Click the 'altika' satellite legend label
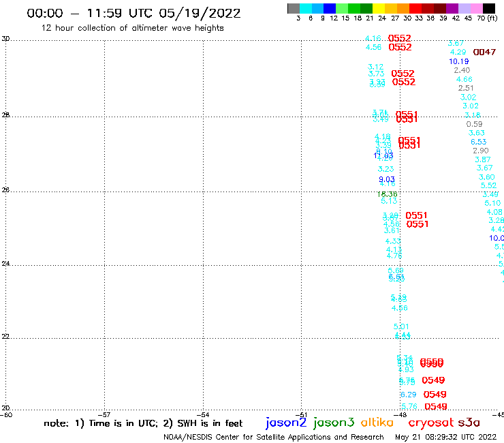Viewport: 504px width, 443px height. (377, 423)
